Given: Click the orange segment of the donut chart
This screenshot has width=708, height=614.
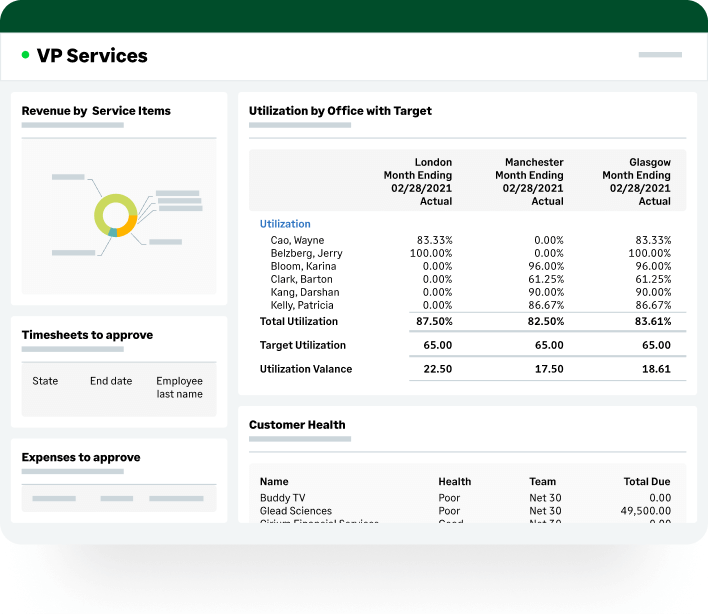Looking at the screenshot, I should click(x=128, y=224).
